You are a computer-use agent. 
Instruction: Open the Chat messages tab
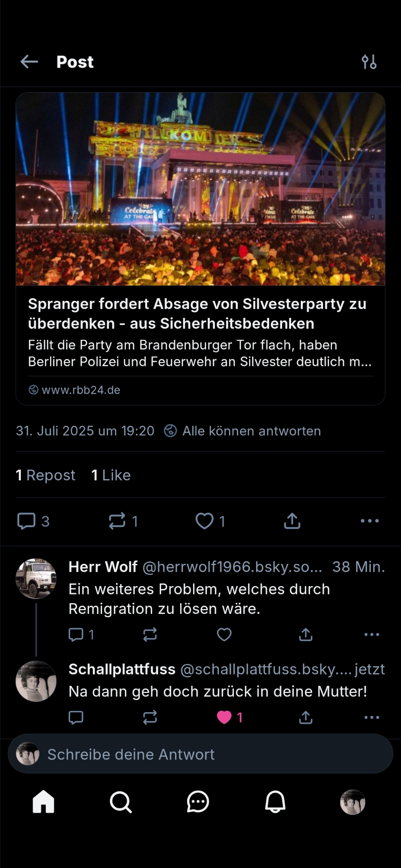[198, 802]
